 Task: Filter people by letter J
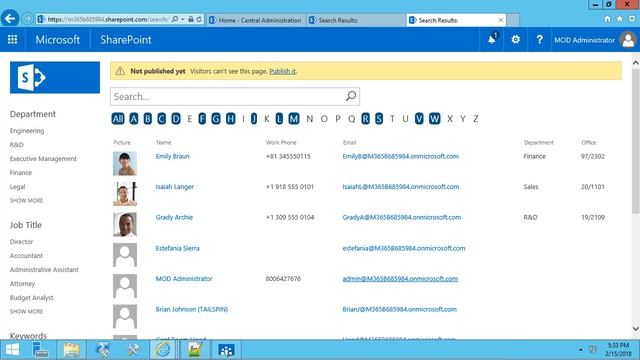point(254,118)
